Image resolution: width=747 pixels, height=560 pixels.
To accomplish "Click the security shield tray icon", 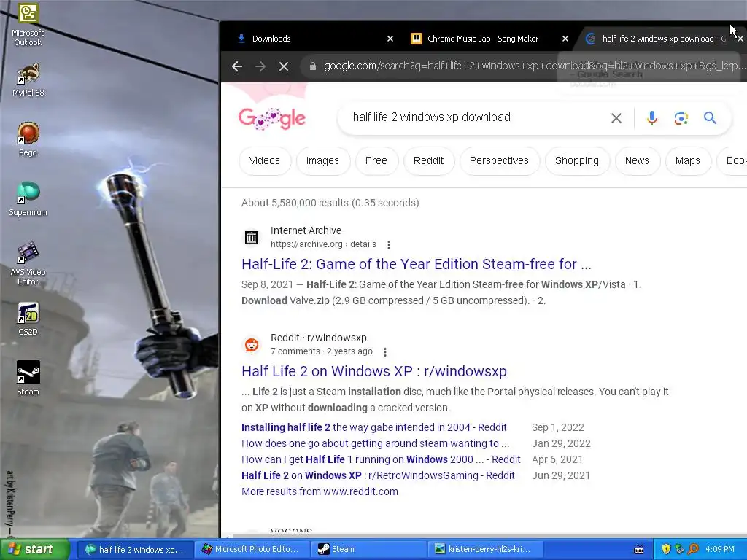I will pyautogui.click(x=666, y=550).
